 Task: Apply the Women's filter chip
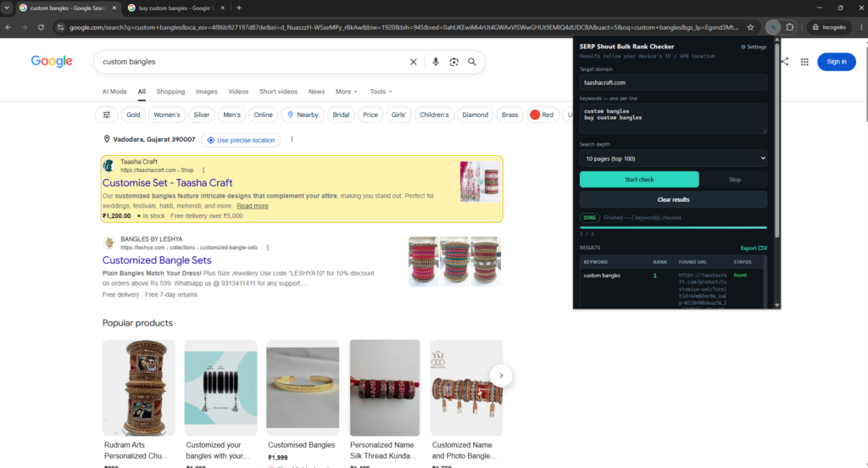[167, 114]
